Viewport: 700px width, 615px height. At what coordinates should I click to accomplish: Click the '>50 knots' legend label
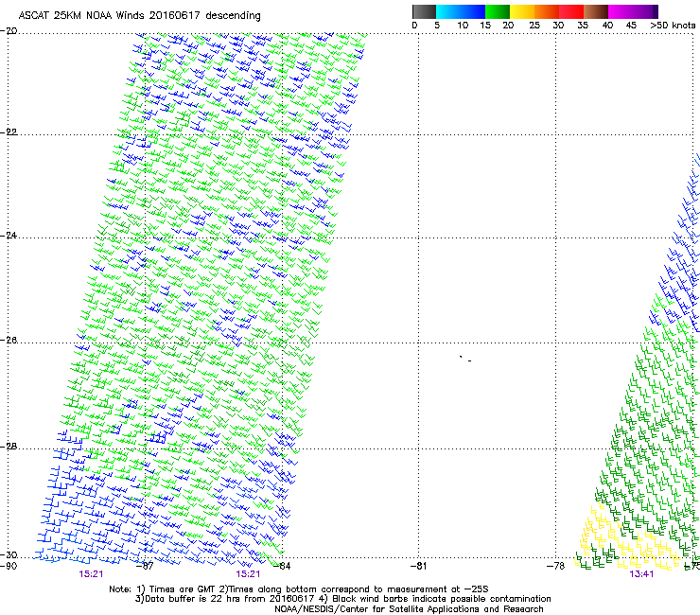(673, 26)
